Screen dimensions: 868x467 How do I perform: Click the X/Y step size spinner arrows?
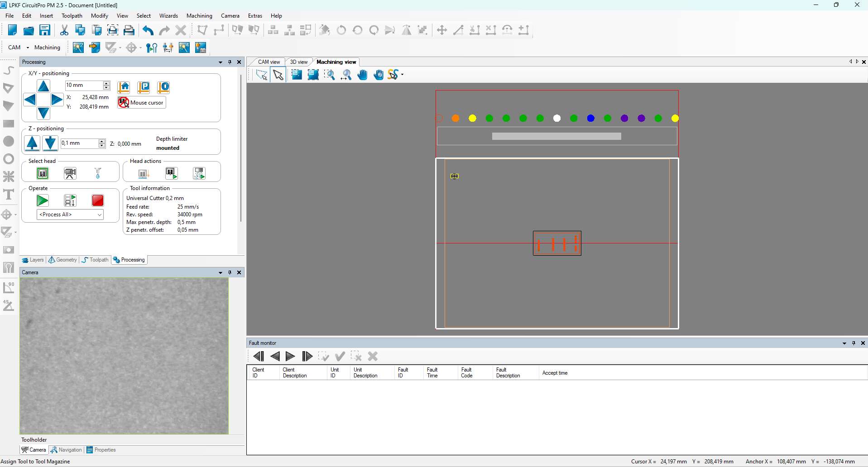pyautogui.click(x=106, y=85)
